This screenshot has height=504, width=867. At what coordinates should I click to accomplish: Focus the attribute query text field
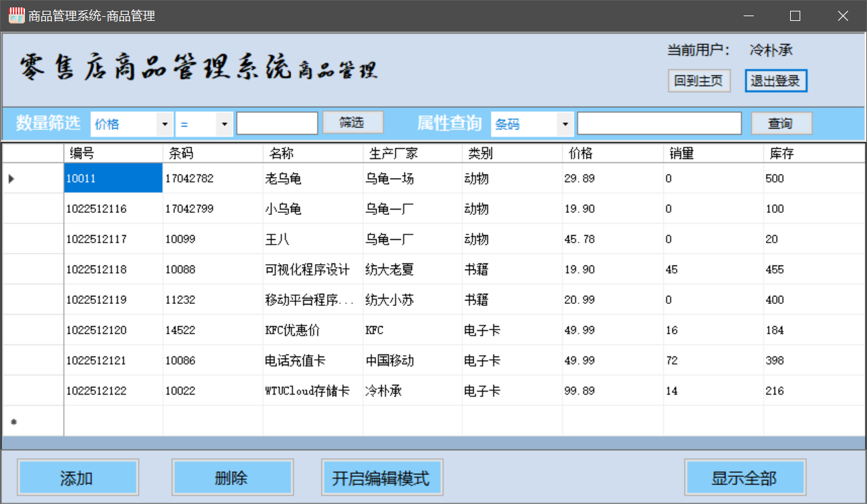click(x=659, y=124)
